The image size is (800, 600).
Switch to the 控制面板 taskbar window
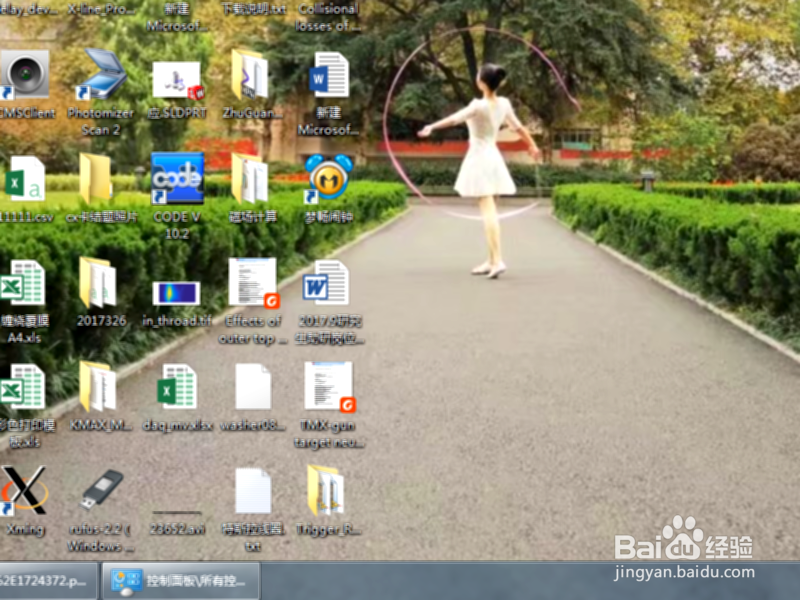click(x=180, y=580)
